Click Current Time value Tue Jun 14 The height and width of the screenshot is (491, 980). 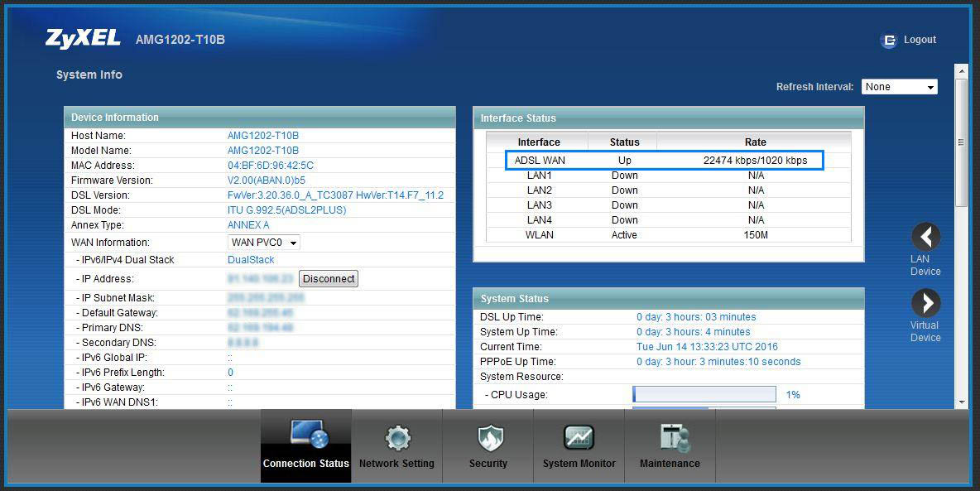pos(707,347)
